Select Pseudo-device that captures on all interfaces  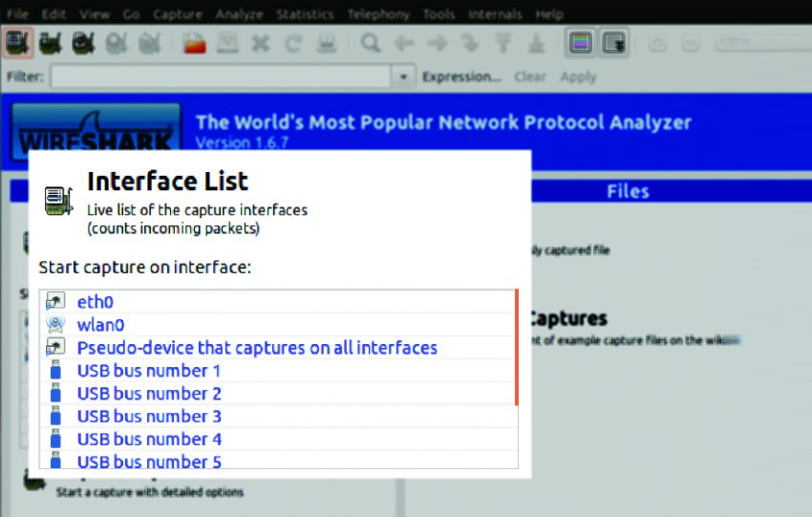pos(257,348)
